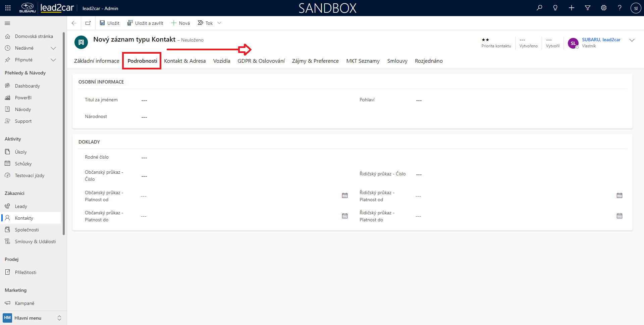Screen dimensions: 644x325
Task: Expand the header chevron next to owner
Action: (x=632, y=40)
